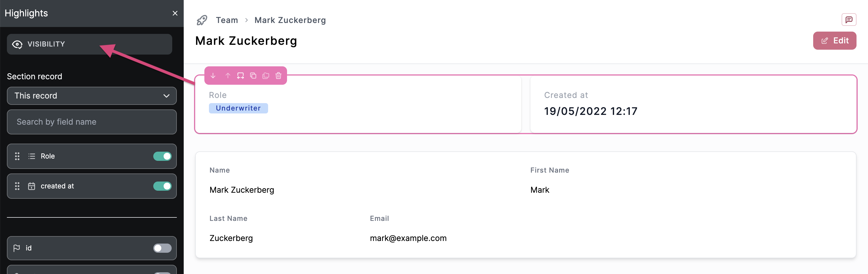Expand the VISIBILITY section
Viewport: 868px width, 274px height.
(89, 44)
